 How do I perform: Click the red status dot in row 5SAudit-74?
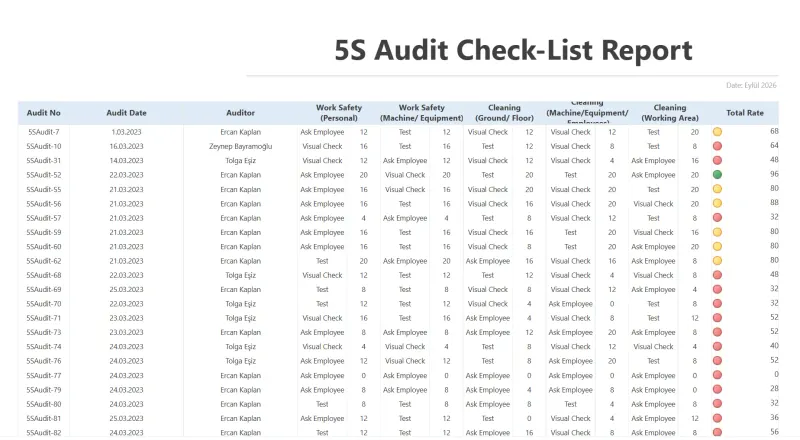(717, 346)
